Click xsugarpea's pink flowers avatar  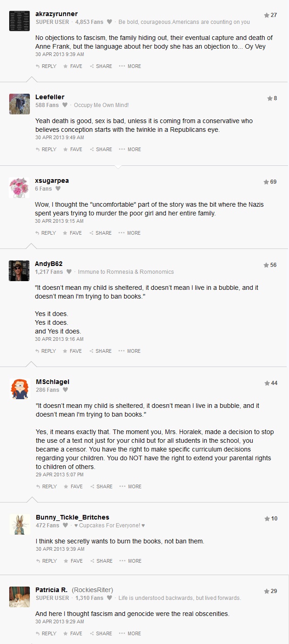coord(19,187)
